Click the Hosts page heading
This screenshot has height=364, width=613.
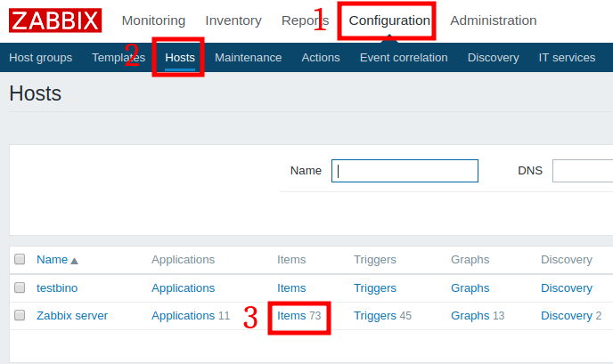35,93
